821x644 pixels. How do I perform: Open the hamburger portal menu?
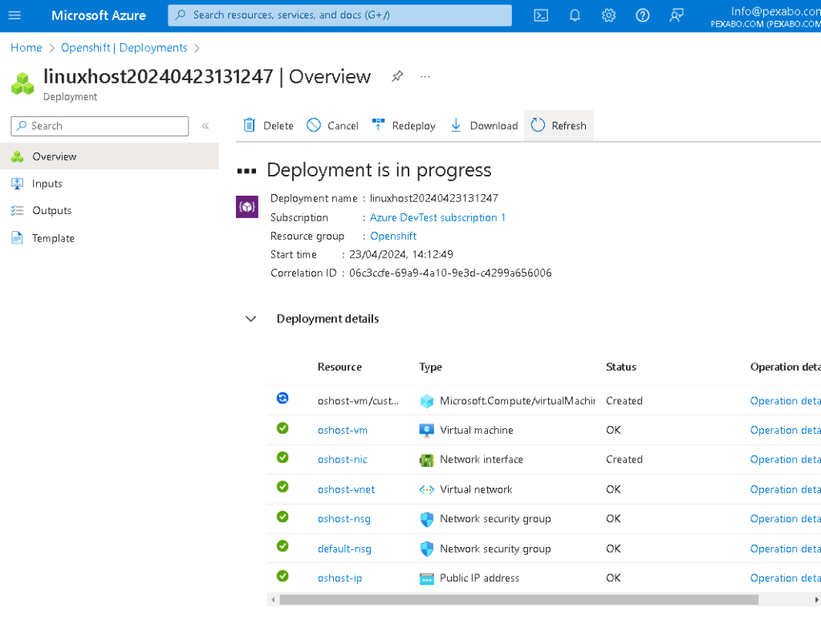(14, 15)
